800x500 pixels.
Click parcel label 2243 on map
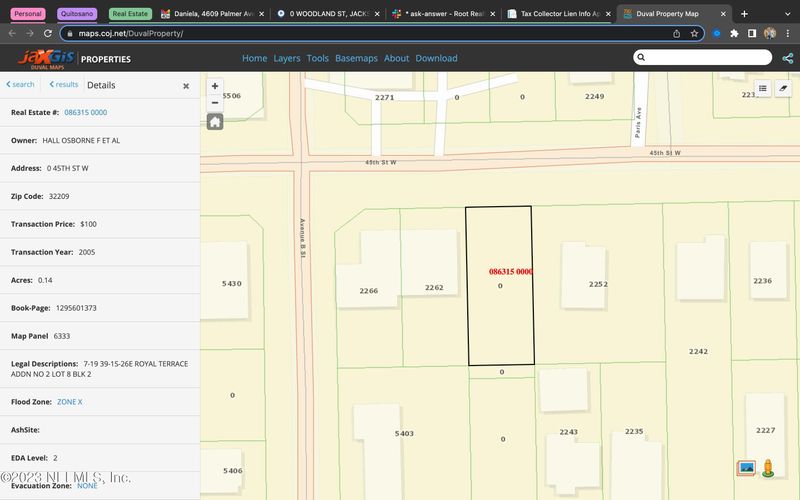(568, 432)
